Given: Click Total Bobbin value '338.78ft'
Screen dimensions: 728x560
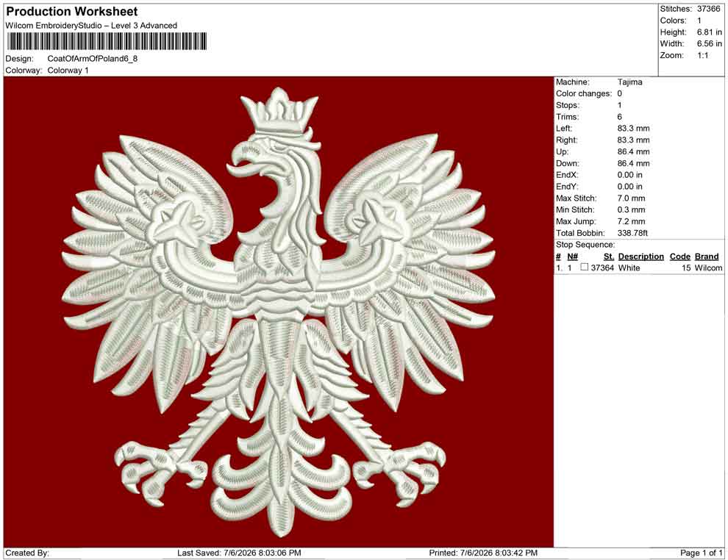Looking at the screenshot, I should 632,233.
